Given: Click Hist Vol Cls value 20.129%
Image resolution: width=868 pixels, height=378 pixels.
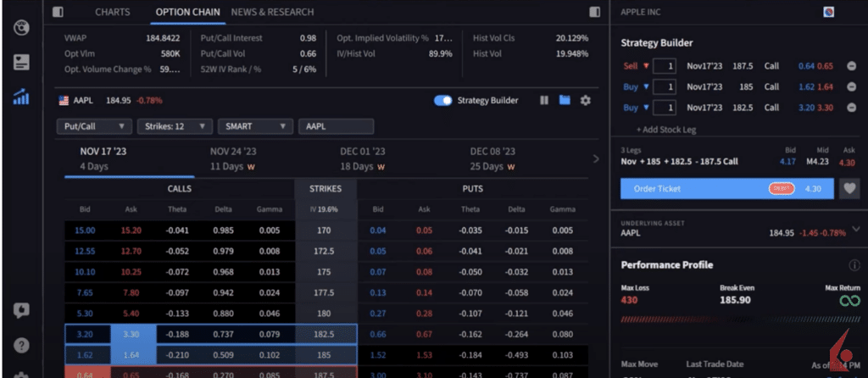Looking at the screenshot, I should [x=572, y=38].
